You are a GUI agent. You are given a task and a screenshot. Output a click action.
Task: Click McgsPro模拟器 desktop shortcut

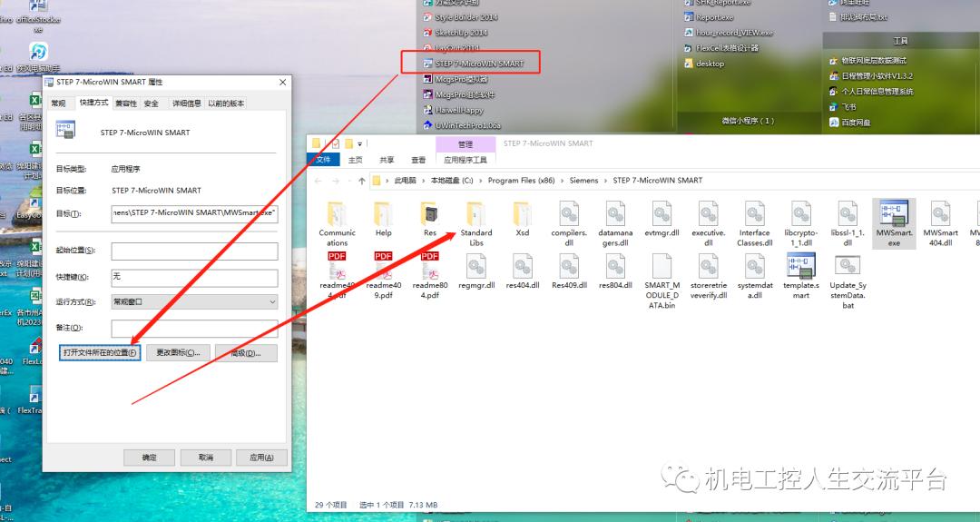click(x=455, y=79)
